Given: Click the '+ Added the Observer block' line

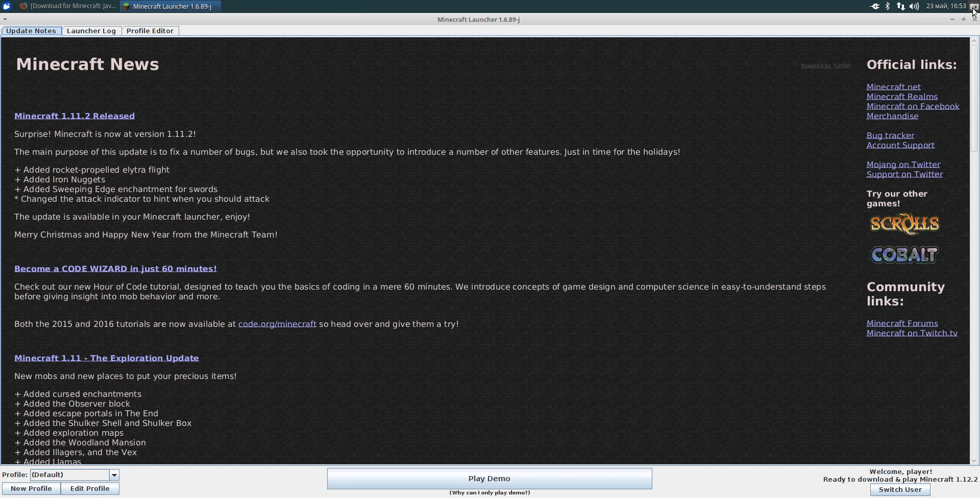Looking at the screenshot, I should [72, 404].
